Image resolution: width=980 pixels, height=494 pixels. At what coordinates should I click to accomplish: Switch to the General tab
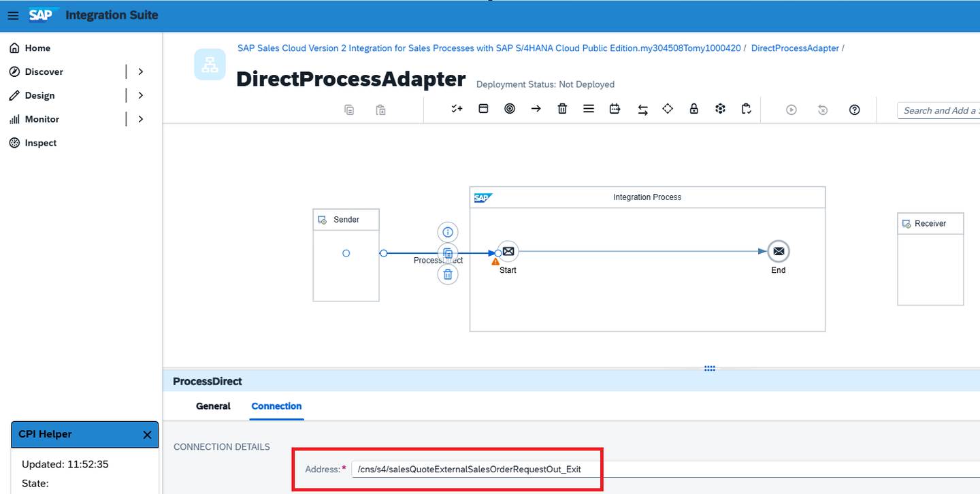[x=213, y=406]
